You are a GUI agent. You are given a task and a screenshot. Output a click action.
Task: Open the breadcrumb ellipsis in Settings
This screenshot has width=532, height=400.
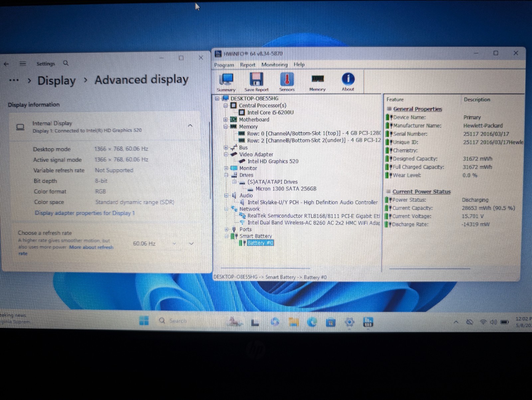pyautogui.click(x=14, y=80)
